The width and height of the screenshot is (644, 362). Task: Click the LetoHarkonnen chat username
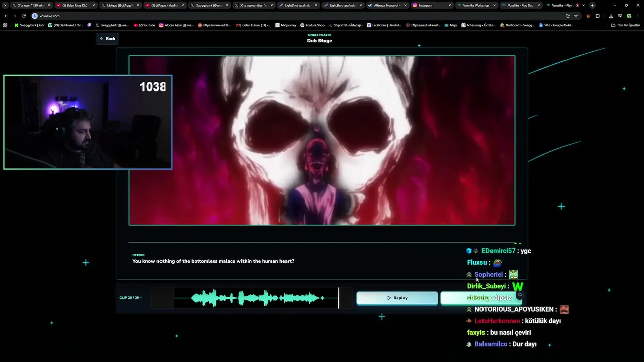click(x=497, y=321)
